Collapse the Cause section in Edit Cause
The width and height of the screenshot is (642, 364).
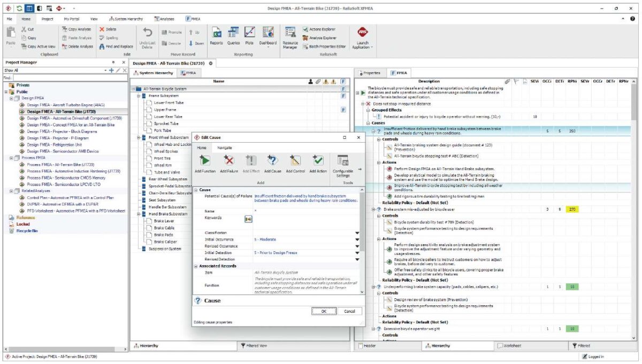point(196,190)
